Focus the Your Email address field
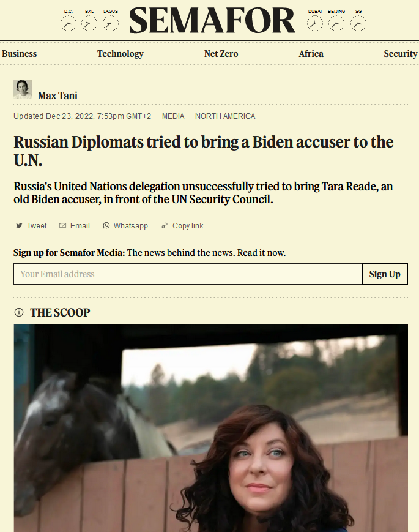Viewport: 419px width, 532px height. point(188,274)
